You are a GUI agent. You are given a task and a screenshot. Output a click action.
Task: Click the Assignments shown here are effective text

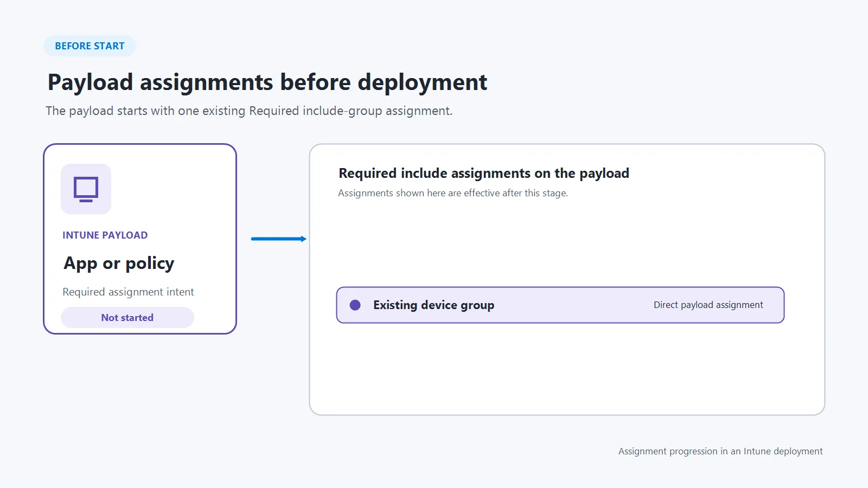pos(453,193)
